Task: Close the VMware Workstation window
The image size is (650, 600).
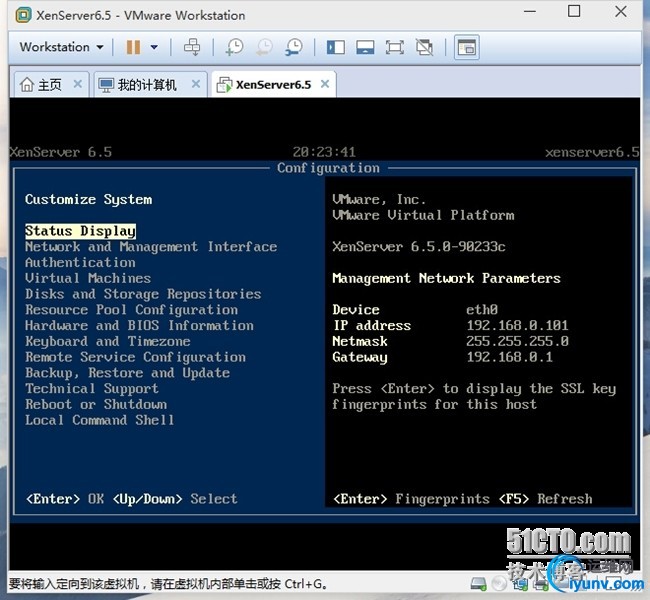Action: 621,11
